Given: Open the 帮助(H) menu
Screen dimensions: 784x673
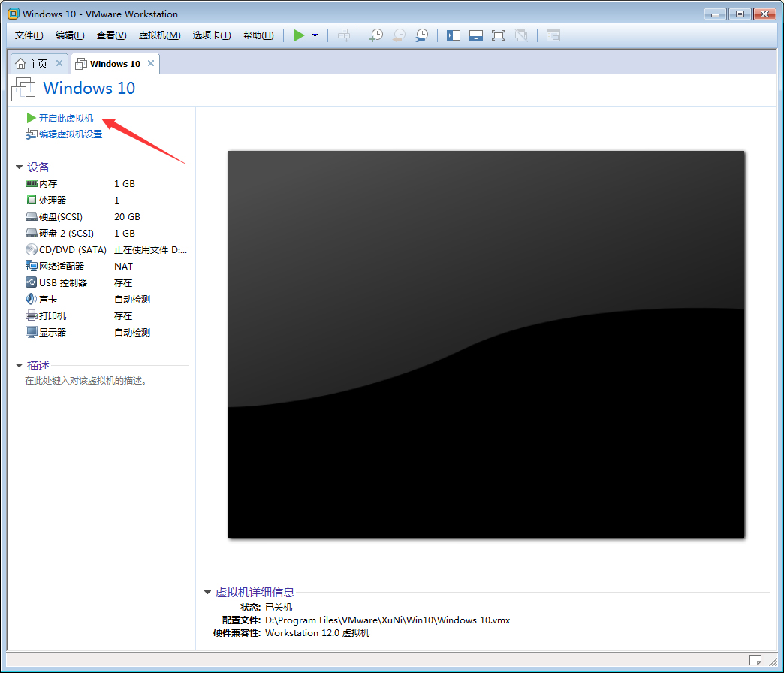Looking at the screenshot, I should pyautogui.click(x=258, y=35).
